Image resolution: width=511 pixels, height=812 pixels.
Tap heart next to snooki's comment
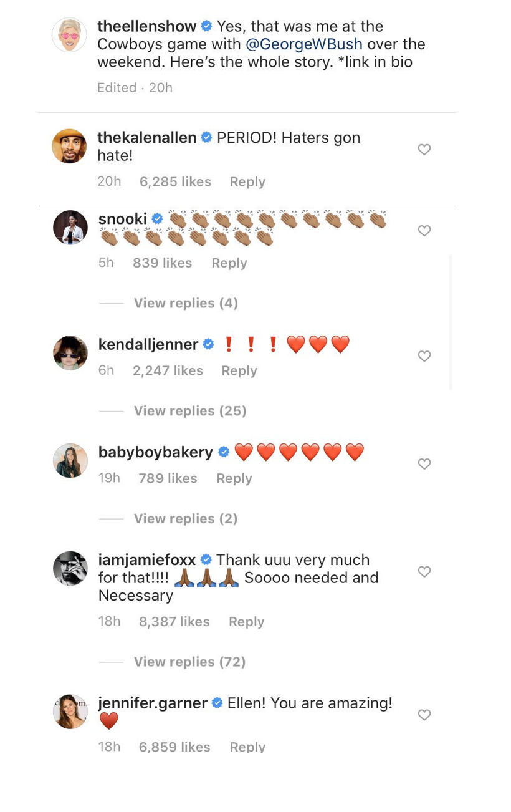point(424,231)
